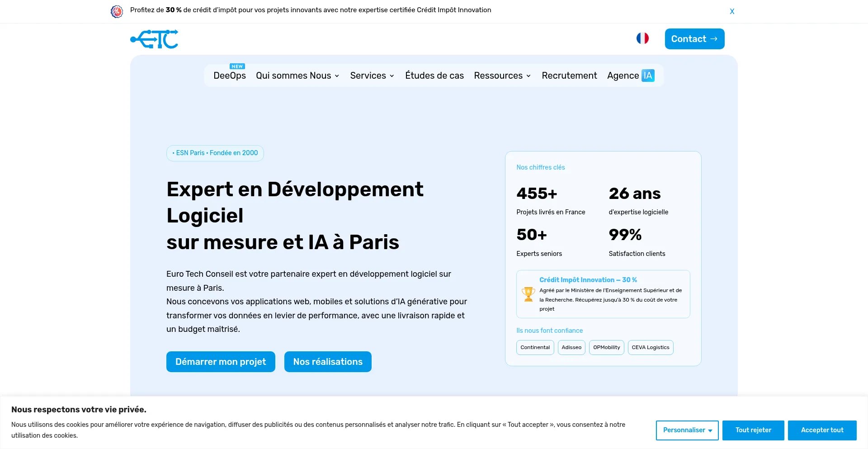This screenshot has height=449, width=868.
Task: Click Projets livrés en France caption
Action: [551, 212]
